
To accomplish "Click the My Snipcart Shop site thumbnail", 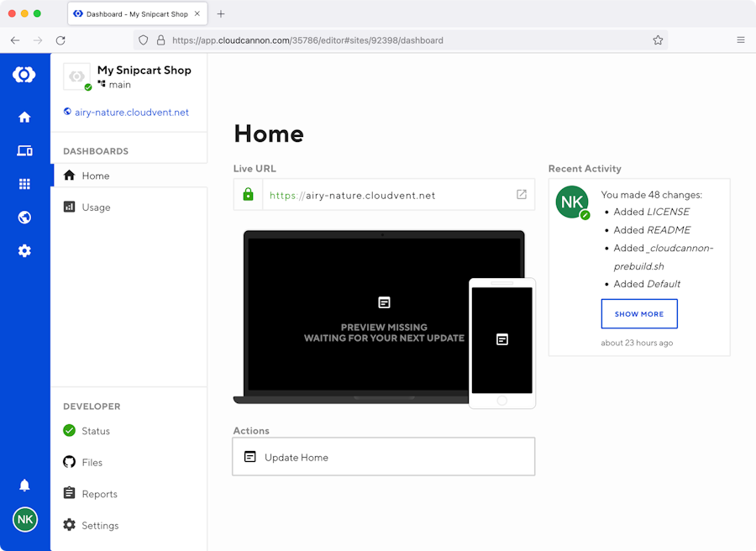I will 77,76.
